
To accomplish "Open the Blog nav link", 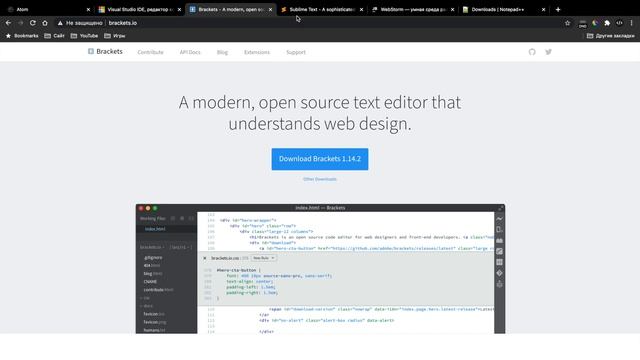I will click(222, 52).
